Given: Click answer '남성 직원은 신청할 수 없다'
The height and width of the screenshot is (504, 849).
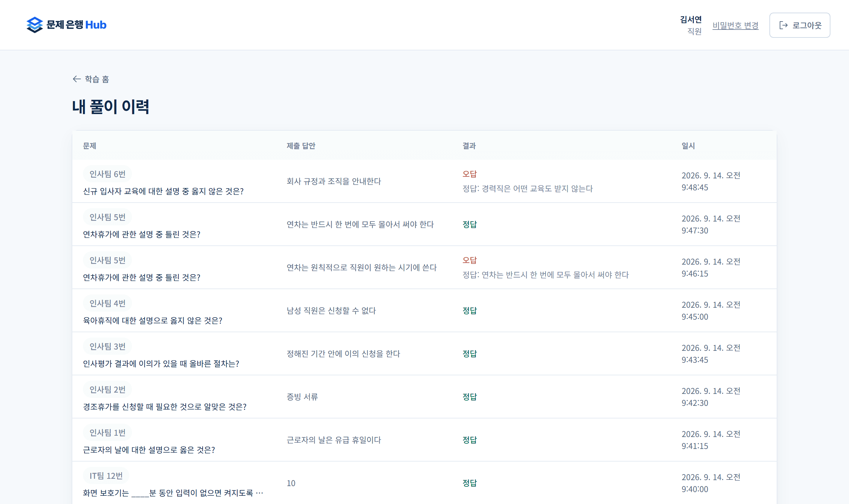Looking at the screenshot, I should (331, 311).
